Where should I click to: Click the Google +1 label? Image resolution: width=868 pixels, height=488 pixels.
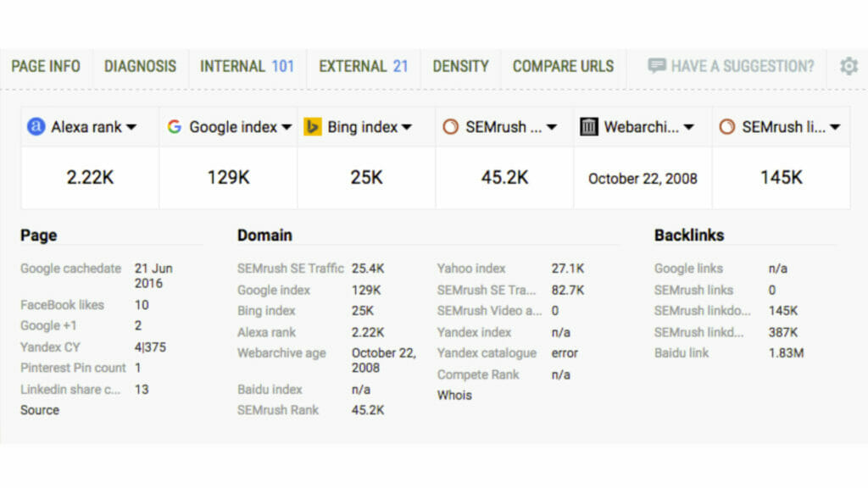click(x=48, y=325)
